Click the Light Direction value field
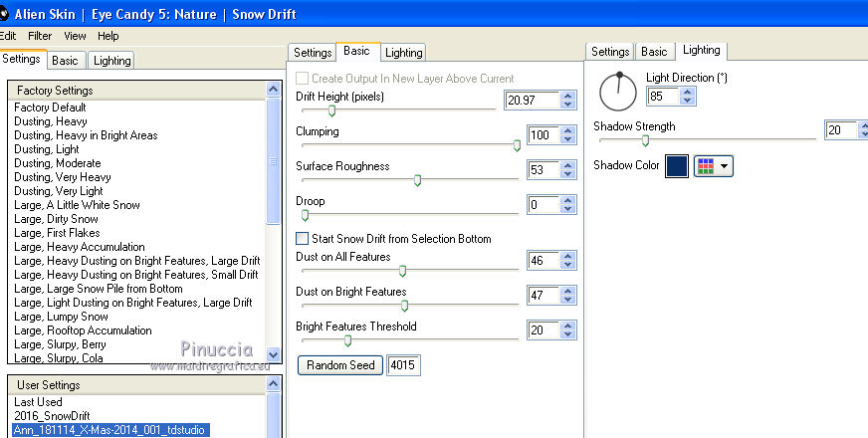Screen dimensions: 868x438 (x=663, y=97)
